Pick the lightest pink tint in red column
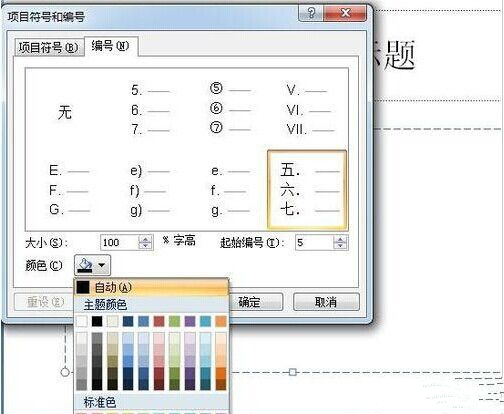The height and width of the screenshot is (414, 504). [x=159, y=338]
